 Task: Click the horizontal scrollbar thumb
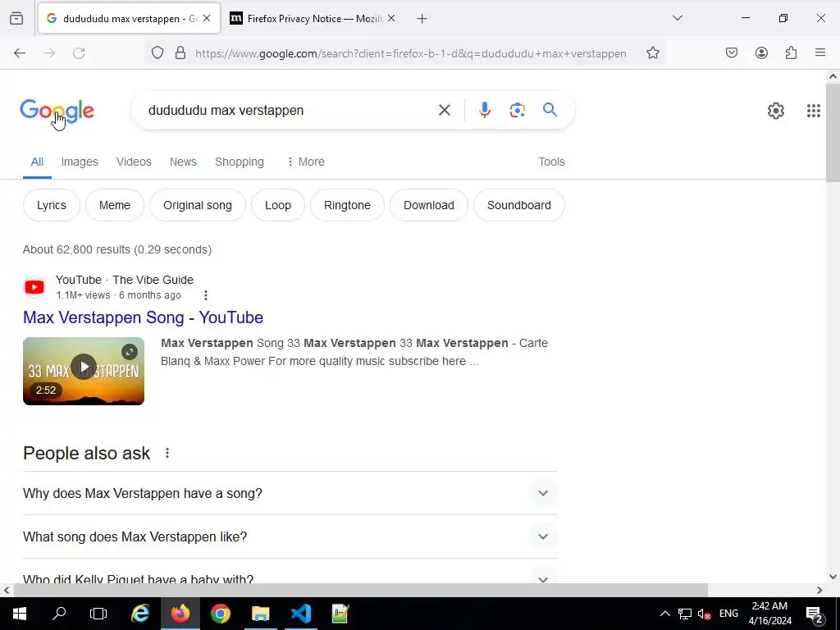tap(361, 591)
